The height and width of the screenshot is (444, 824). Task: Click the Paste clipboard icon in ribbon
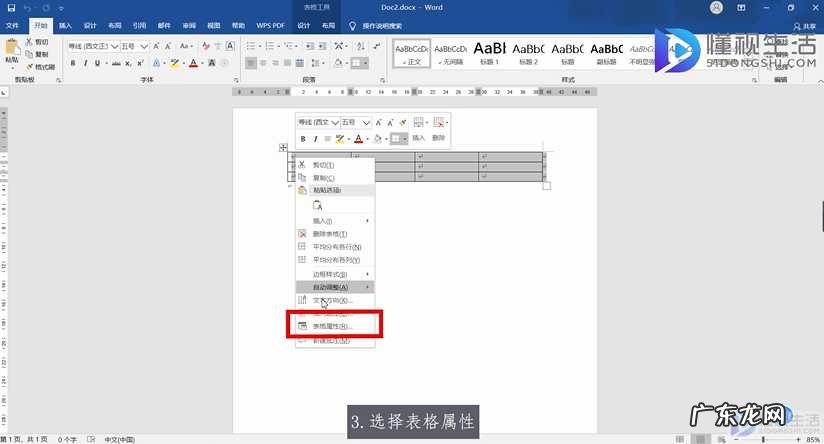click(x=12, y=47)
